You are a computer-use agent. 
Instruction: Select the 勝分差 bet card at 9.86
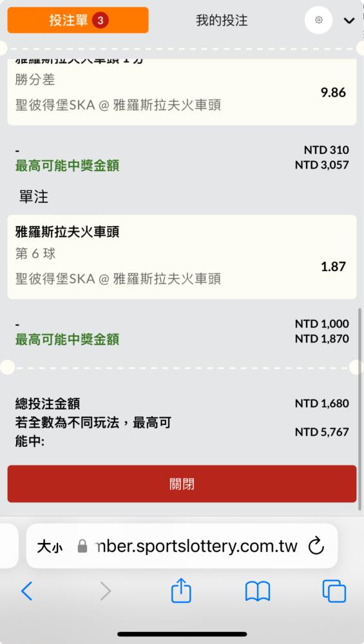point(182,92)
